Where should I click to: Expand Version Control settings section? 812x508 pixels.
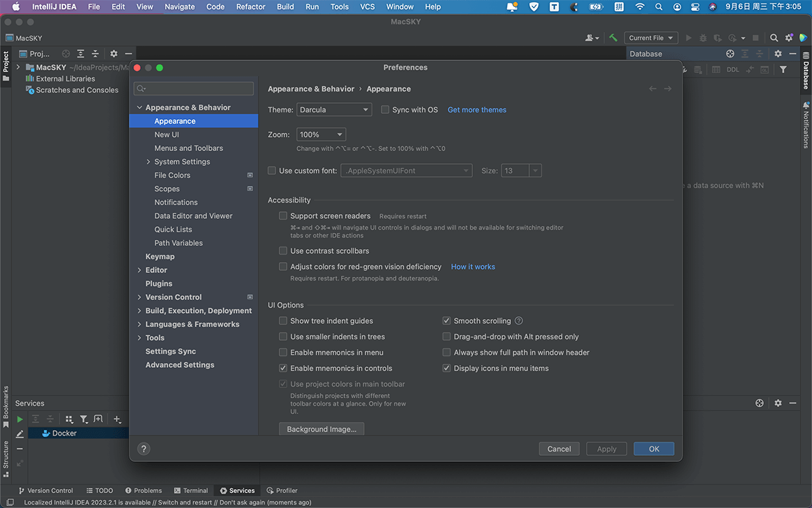point(140,297)
